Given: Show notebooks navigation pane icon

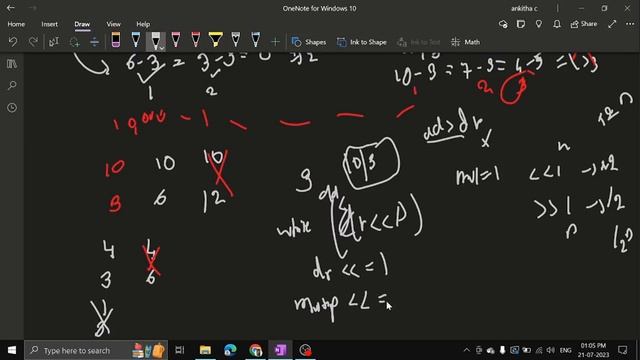Looking at the screenshot, I should (x=12, y=64).
